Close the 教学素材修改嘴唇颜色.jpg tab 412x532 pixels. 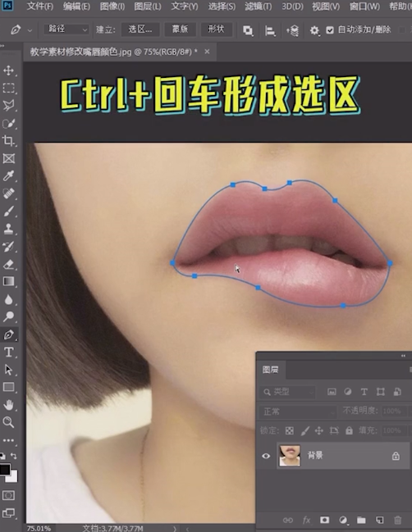(207, 52)
